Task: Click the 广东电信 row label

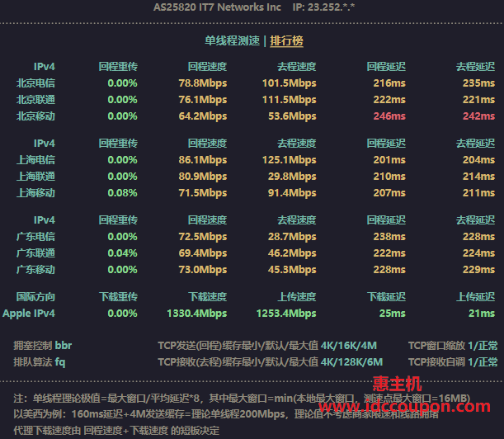Action: click(x=35, y=237)
